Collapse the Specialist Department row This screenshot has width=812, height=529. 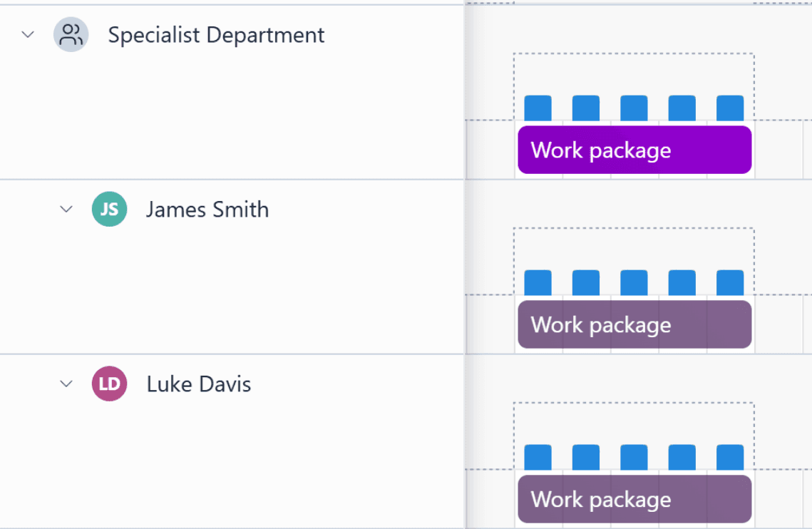click(28, 34)
